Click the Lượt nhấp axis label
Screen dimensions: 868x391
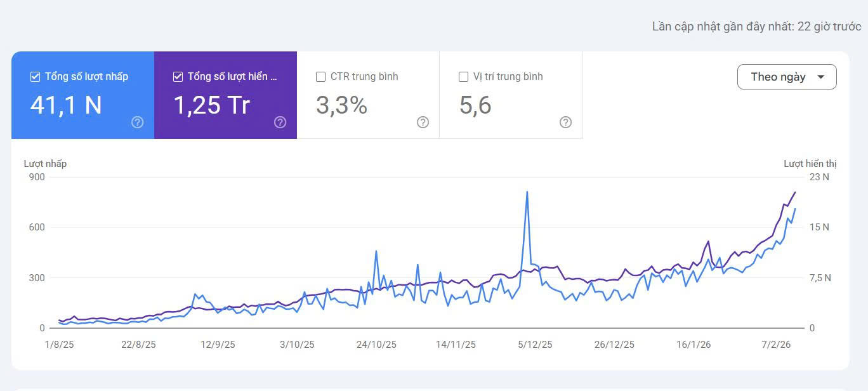45,164
